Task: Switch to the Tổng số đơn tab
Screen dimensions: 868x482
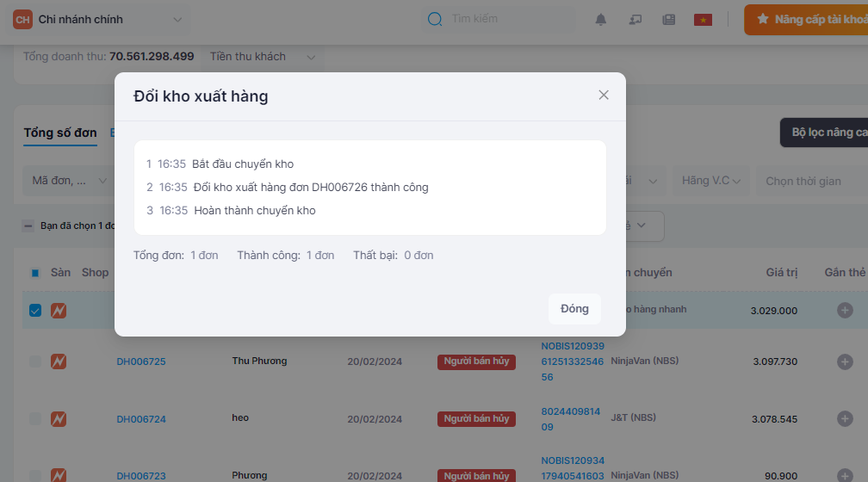Action: [x=60, y=133]
